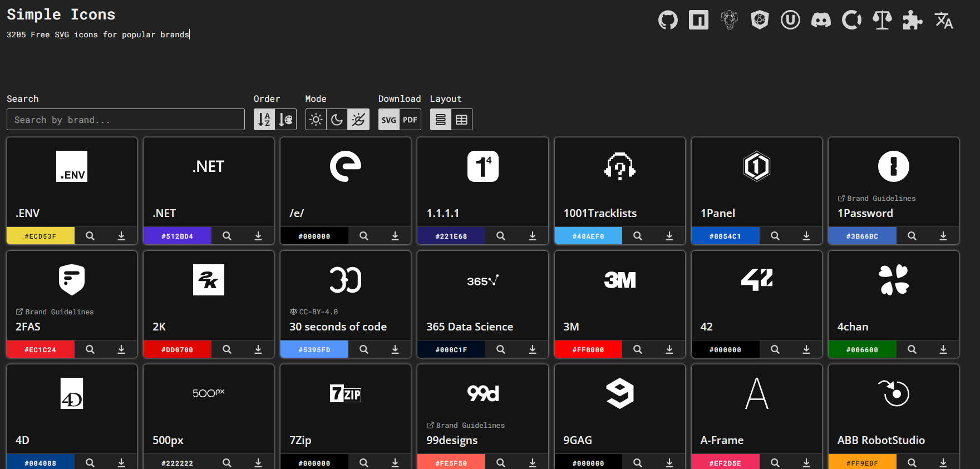This screenshot has width=980, height=469.
Task: Copy the 2FAS color #EC1C24
Action: click(40, 349)
